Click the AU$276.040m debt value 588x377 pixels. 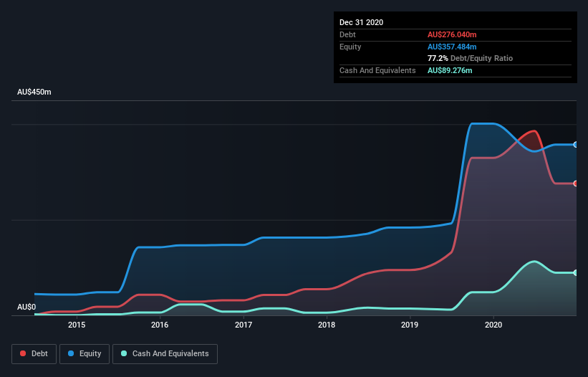(x=452, y=34)
